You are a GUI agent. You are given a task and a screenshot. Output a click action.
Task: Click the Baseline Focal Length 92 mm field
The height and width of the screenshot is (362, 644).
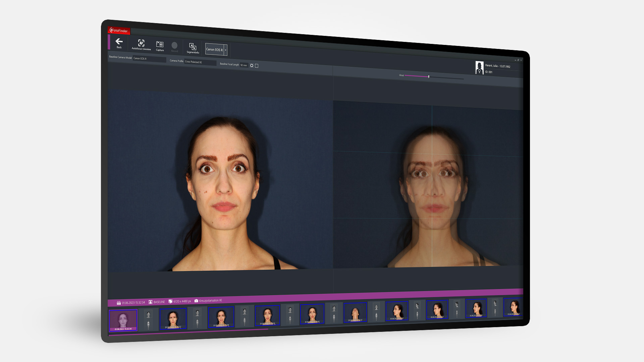(x=244, y=65)
